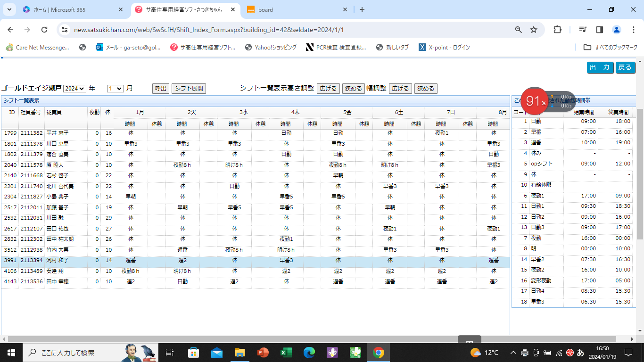The height and width of the screenshot is (362, 644).
Task: Click the 出力 output button
Action: click(x=600, y=67)
